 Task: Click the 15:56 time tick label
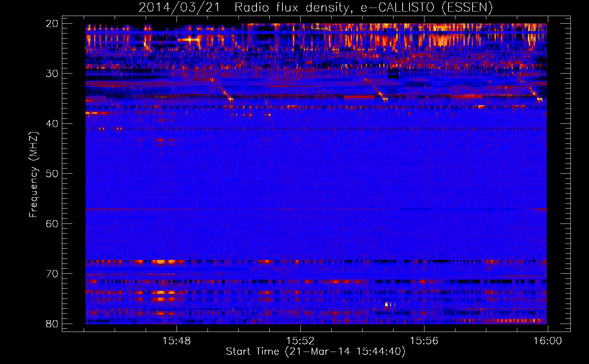(x=424, y=341)
